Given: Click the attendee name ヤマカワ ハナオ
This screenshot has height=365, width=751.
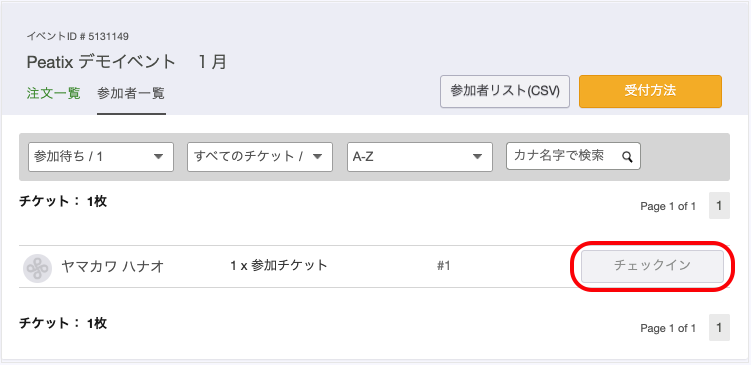Looking at the screenshot, I should pyautogui.click(x=113, y=266).
